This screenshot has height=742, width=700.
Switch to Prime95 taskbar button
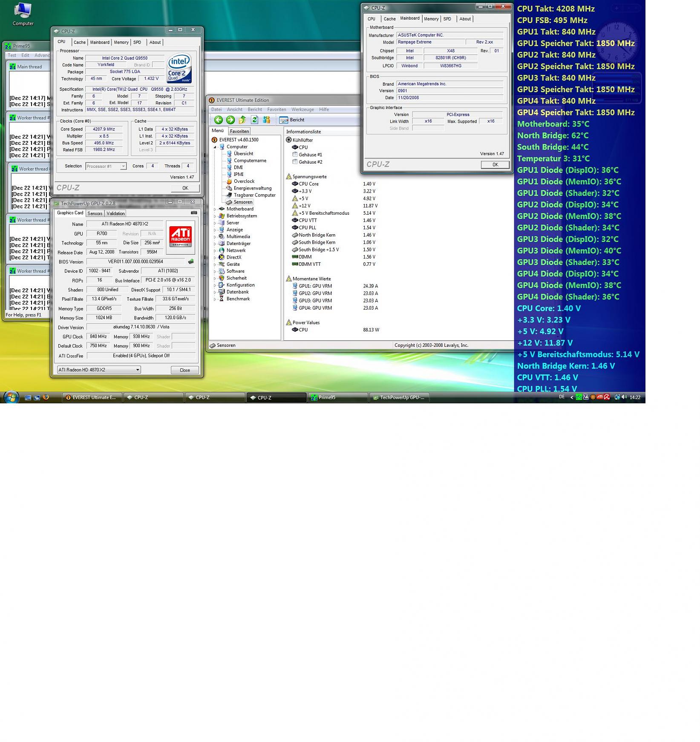337,397
